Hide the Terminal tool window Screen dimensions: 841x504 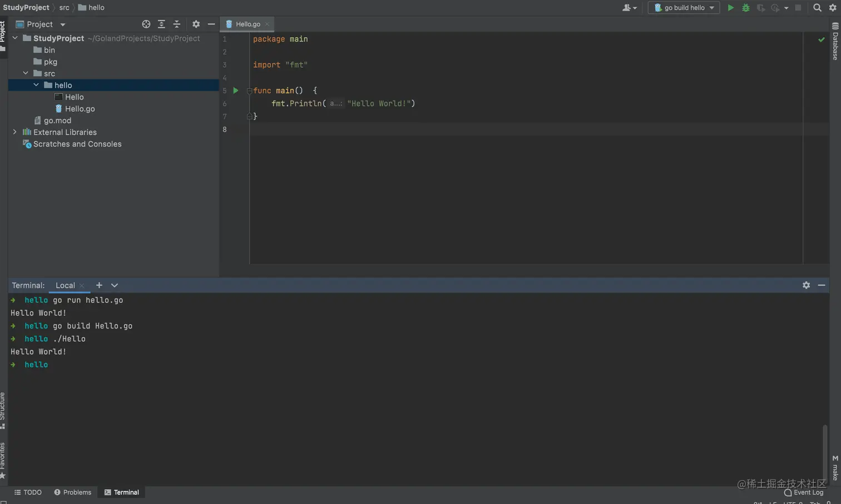(x=822, y=285)
